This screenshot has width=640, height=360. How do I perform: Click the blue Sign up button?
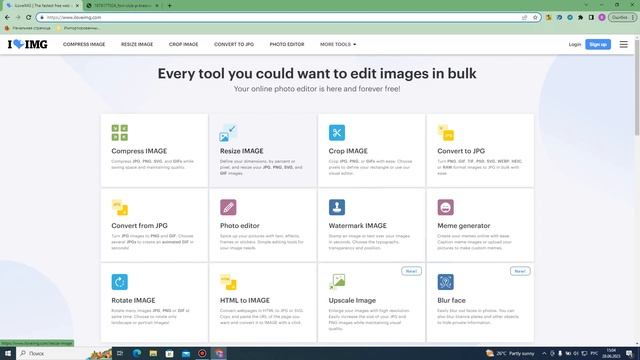[x=598, y=44]
